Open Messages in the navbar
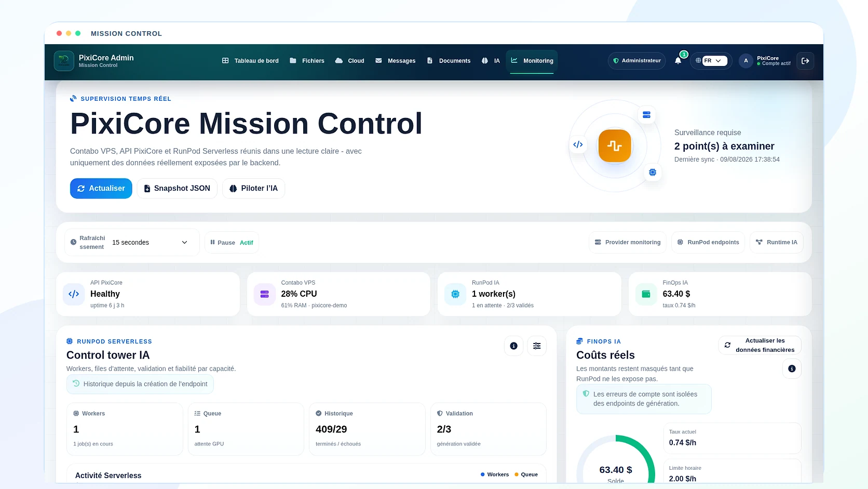Viewport: 868px width, 489px height. coord(396,61)
